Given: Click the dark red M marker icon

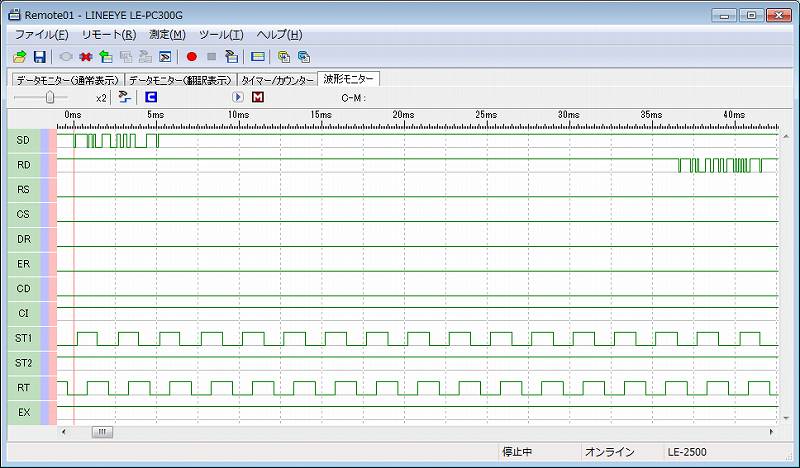Looking at the screenshot, I should 258,97.
